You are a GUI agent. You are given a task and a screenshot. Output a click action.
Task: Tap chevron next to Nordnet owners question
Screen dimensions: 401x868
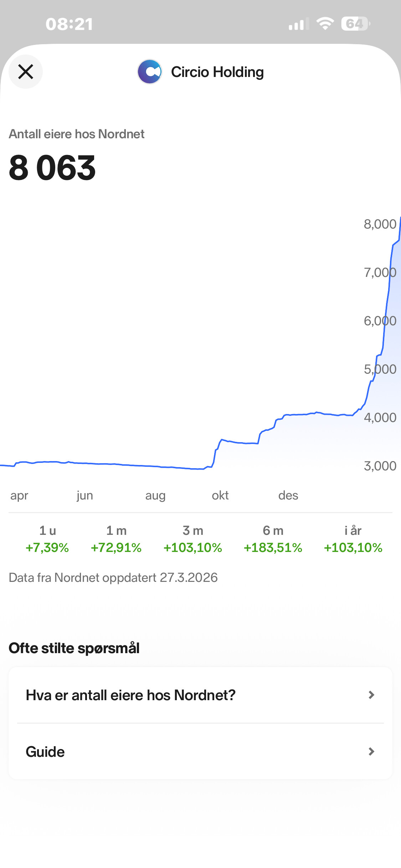click(x=371, y=695)
